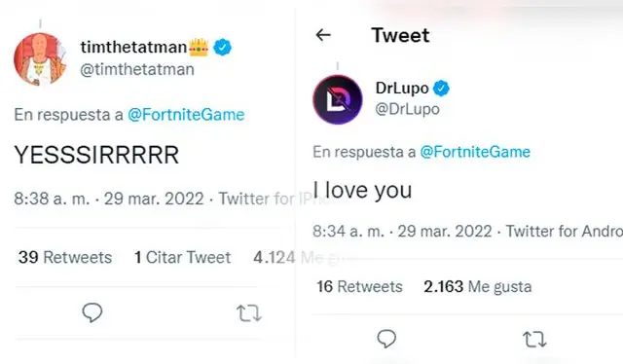Click the back arrow next to Tweet
This screenshot has width=623, height=364.
(x=323, y=35)
